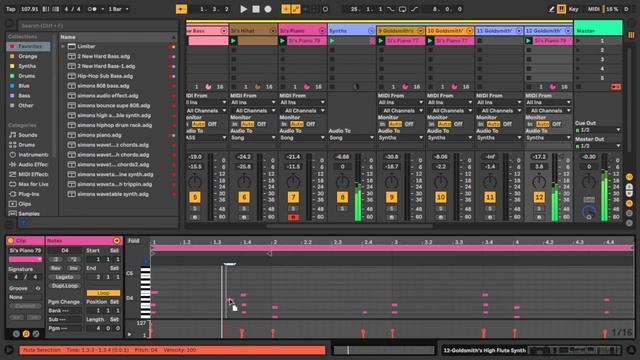Toggle MIDI Arrangement Overdub button
Viewport: 640px width, 360px height.
[x=286, y=9]
